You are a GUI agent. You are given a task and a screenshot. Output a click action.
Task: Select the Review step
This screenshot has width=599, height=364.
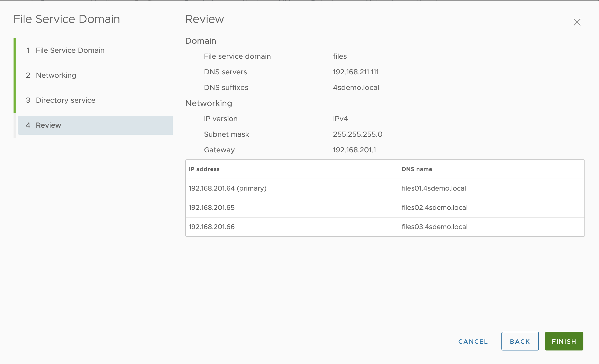tap(48, 125)
